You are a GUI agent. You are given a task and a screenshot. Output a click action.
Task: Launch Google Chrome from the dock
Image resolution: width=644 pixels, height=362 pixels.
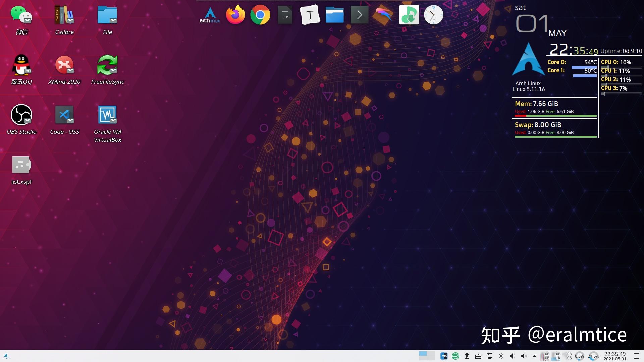pyautogui.click(x=260, y=15)
